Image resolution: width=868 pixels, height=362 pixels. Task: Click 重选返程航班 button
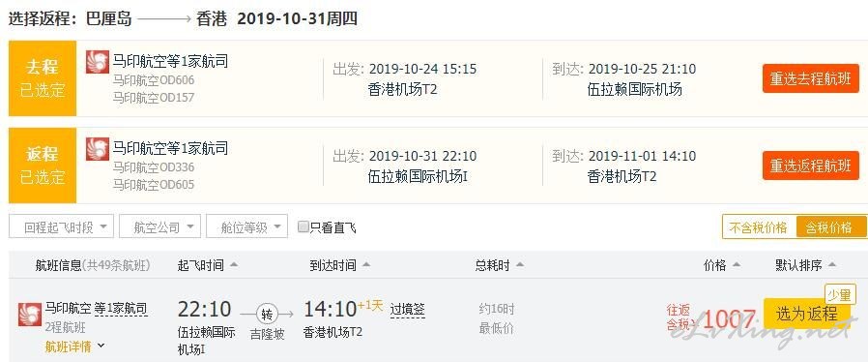pyautogui.click(x=810, y=166)
